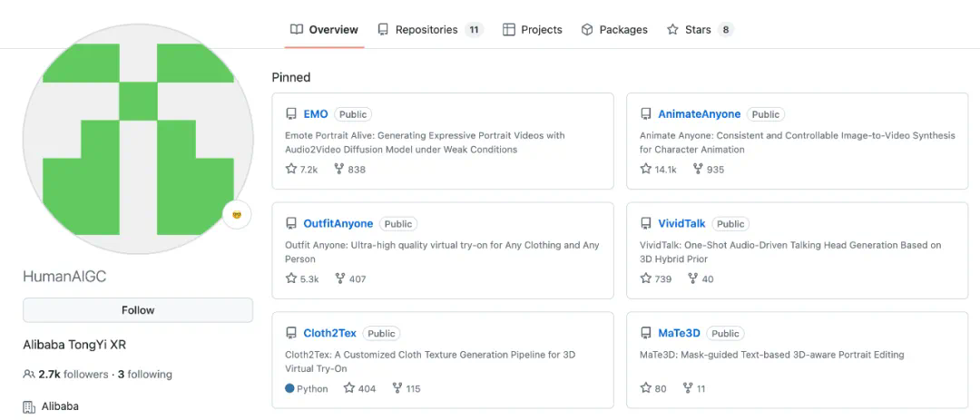The image size is (980, 420).
Task: Click star count icon on EMO repo
Action: point(291,169)
